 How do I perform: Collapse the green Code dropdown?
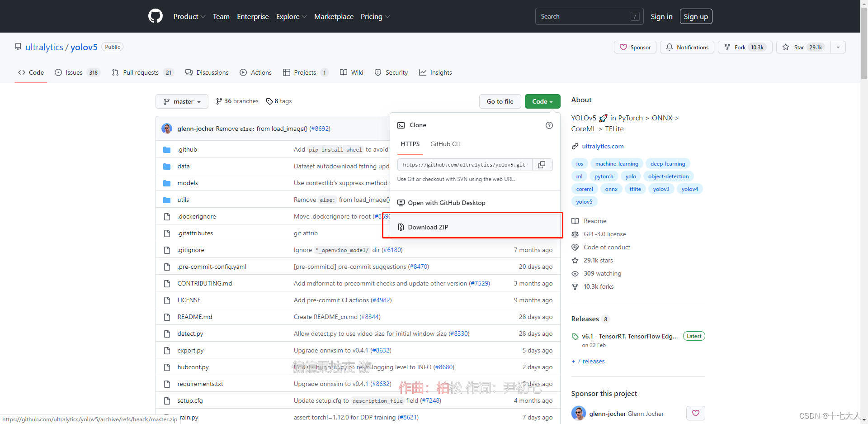click(542, 101)
